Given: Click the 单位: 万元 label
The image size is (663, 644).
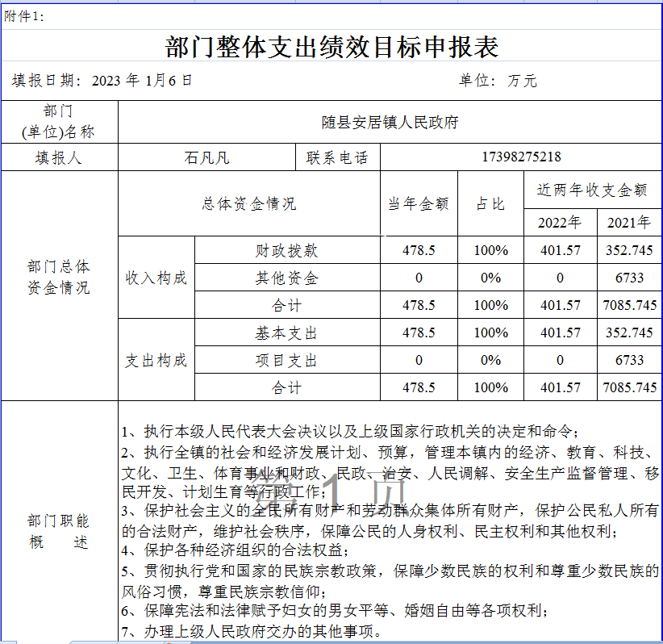Looking at the screenshot, I should coord(498,81).
